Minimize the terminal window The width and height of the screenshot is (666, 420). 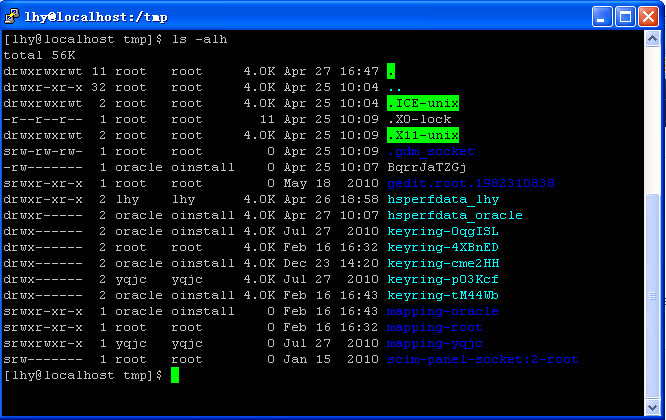click(x=602, y=15)
